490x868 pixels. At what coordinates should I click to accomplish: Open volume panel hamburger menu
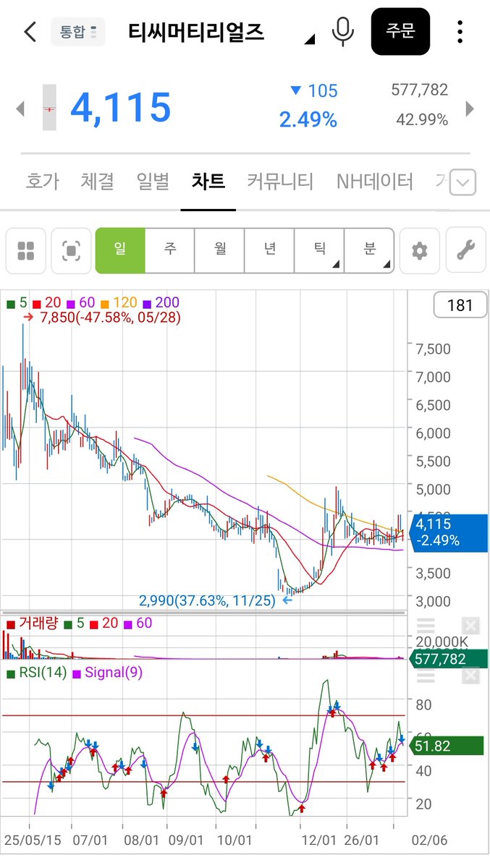426,626
